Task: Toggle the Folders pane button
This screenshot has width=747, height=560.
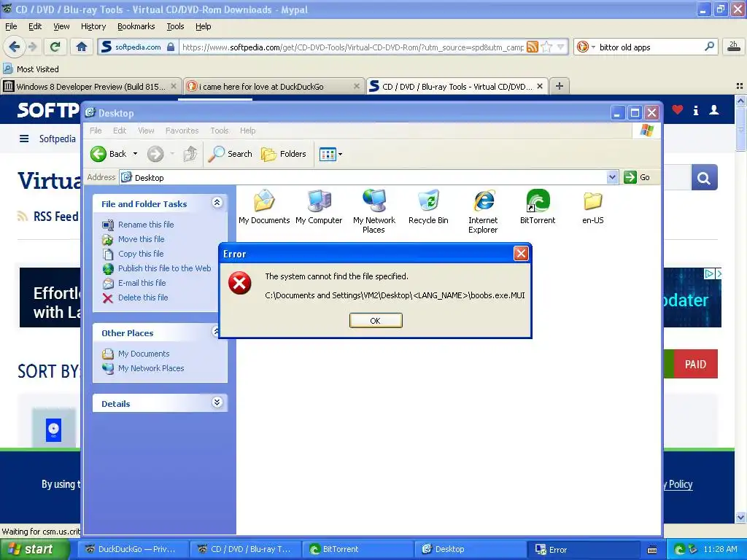Action: pos(284,154)
